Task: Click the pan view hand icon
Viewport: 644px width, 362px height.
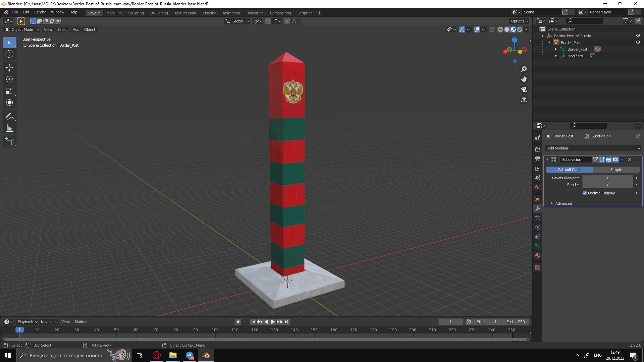Action: (524, 79)
